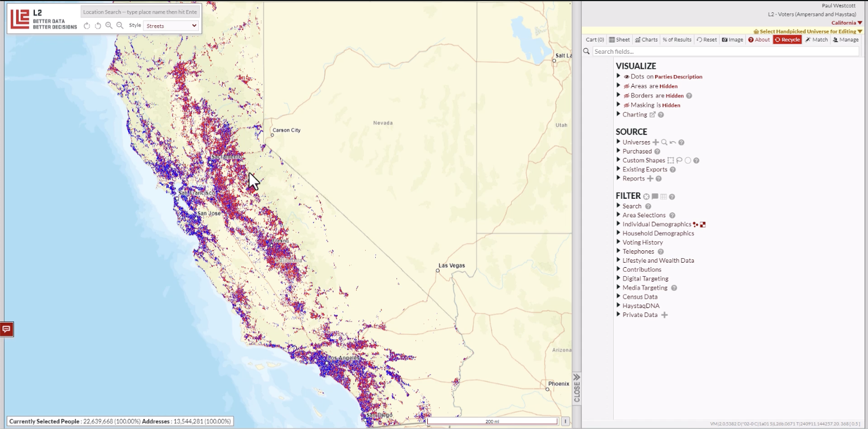Rotate the map counter-clockwise
The width and height of the screenshot is (868, 429).
(x=97, y=26)
